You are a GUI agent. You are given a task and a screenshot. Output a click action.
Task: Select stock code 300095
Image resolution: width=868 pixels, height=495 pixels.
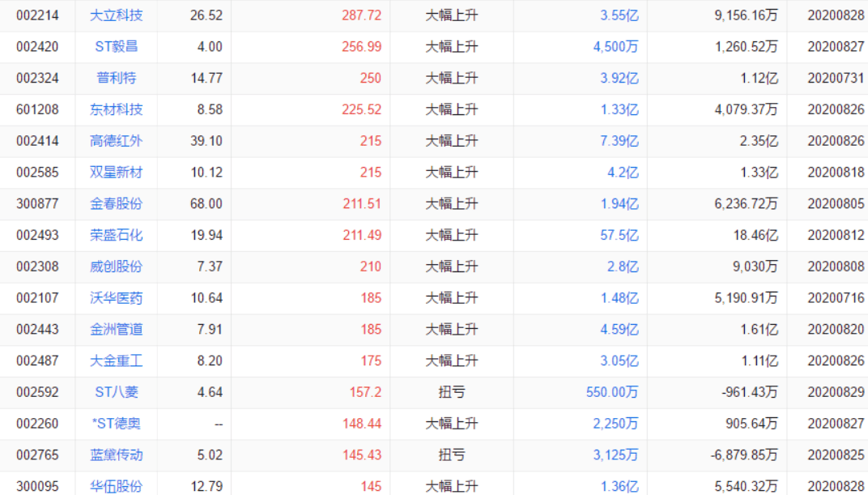(37, 486)
